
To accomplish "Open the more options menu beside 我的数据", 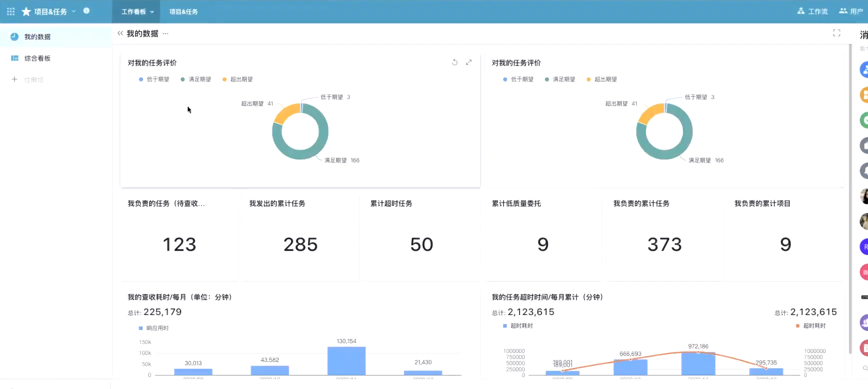I will pyautogui.click(x=166, y=33).
